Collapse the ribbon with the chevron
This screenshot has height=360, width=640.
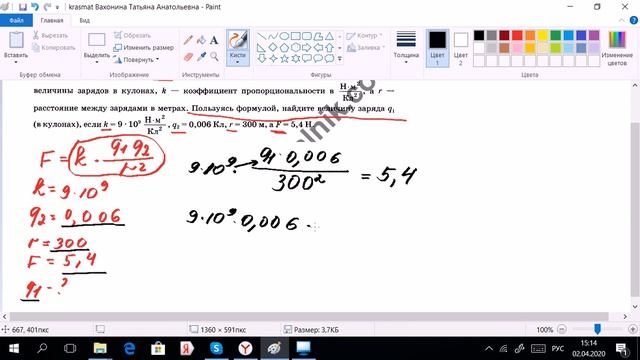[622, 20]
